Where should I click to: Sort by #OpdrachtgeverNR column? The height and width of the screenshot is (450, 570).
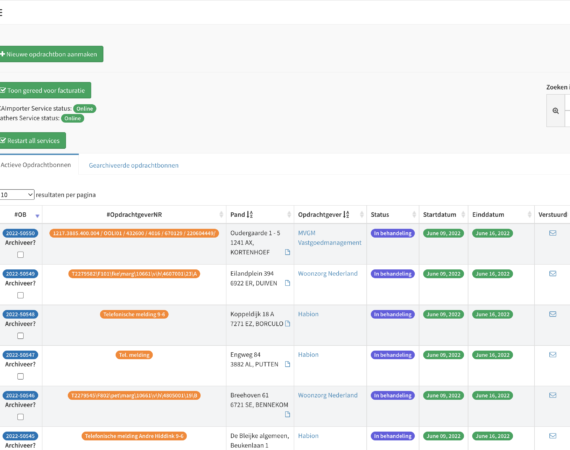tap(134, 215)
